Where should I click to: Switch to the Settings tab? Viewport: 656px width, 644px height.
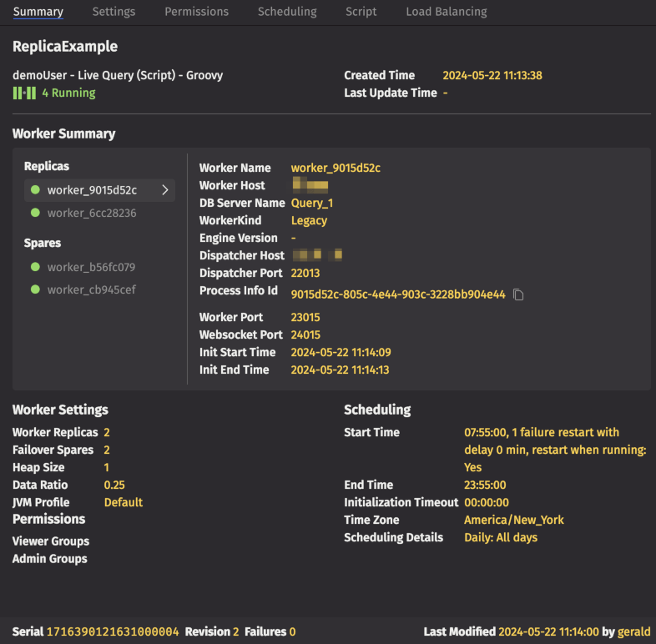click(x=114, y=12)
